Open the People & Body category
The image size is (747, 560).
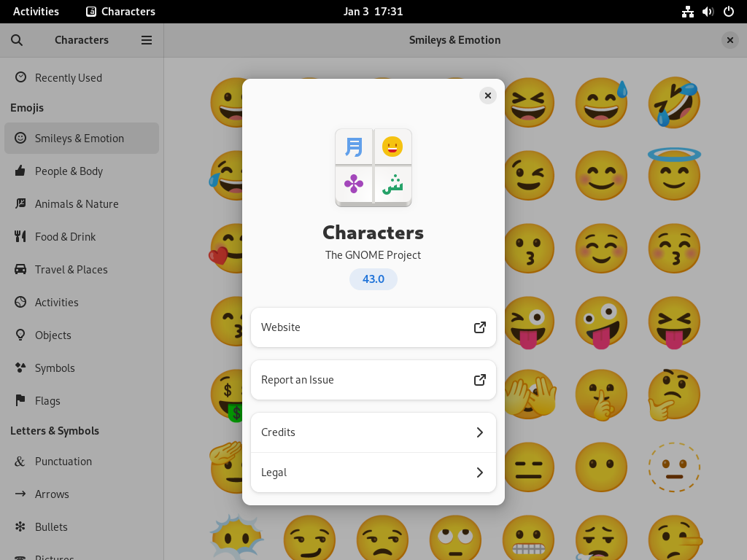point(82,171)
